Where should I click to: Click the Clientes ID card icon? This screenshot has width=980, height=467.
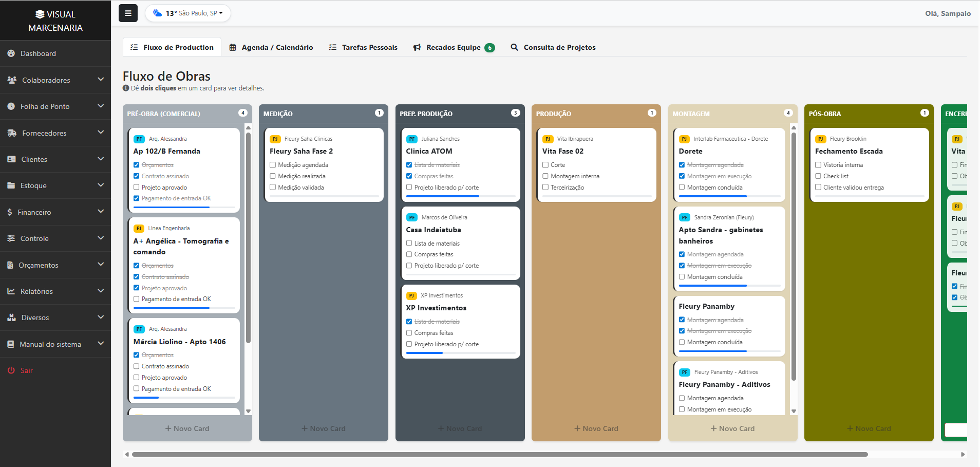coord(12,159)
